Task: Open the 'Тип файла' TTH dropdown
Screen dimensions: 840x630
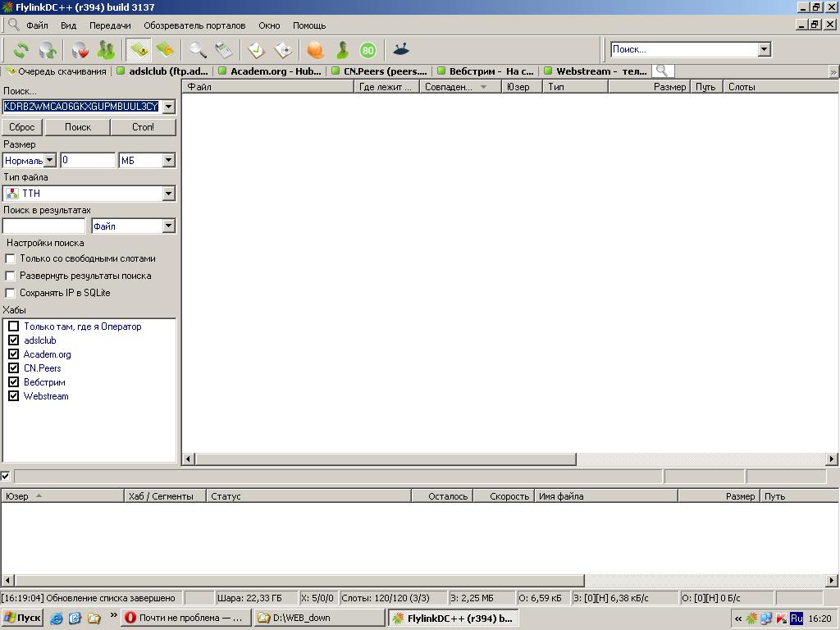Action: coord(168,194)
